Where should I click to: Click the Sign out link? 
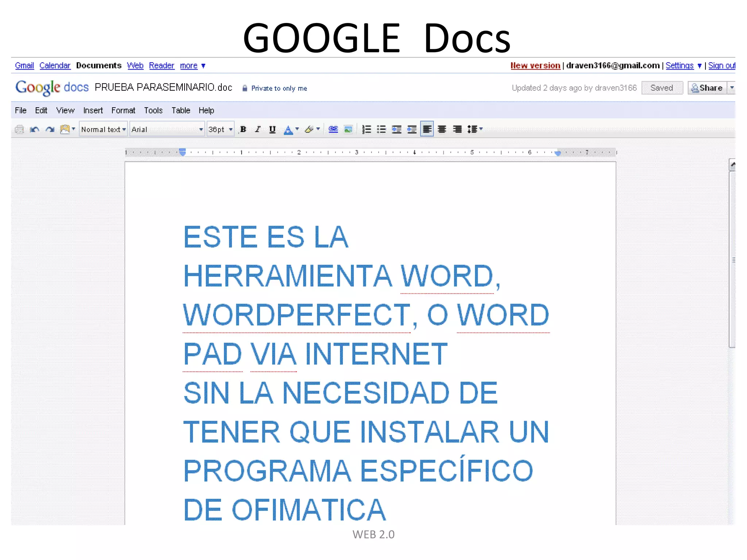tap(721, 66)
